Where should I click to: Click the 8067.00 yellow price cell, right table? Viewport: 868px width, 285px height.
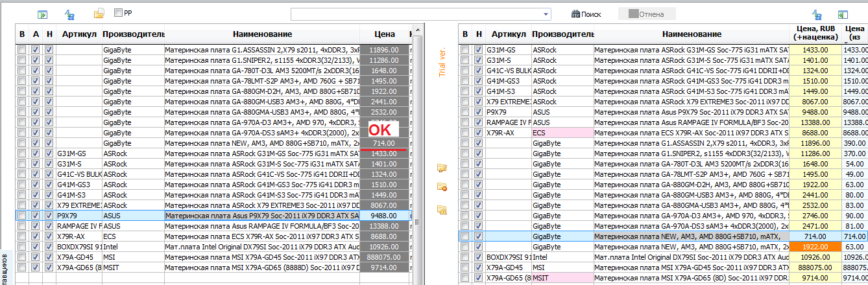[x=815, y=102]
